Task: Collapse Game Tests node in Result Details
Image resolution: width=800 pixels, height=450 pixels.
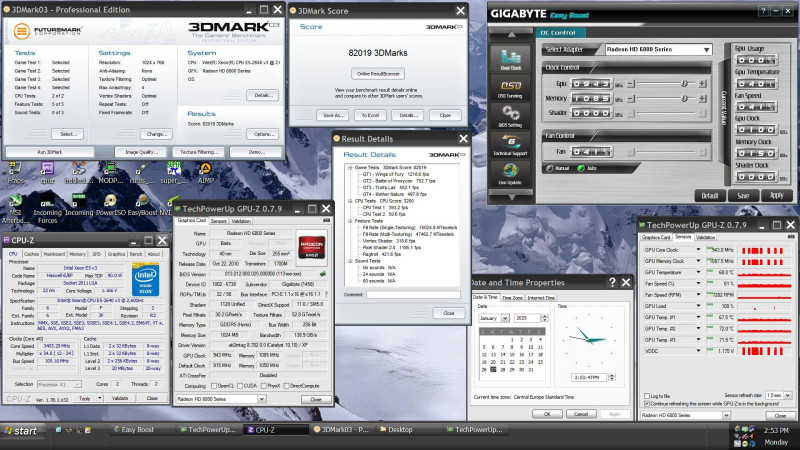Action: coord(350,167)
